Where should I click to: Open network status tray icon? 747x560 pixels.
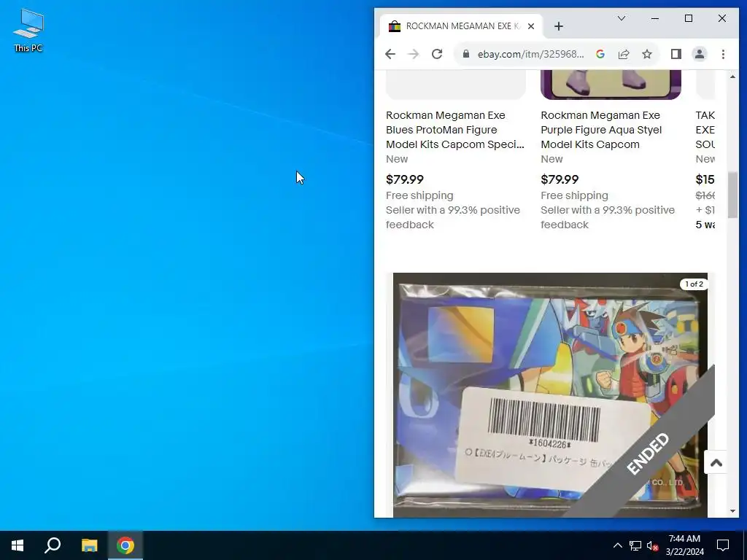click(635, 545)
